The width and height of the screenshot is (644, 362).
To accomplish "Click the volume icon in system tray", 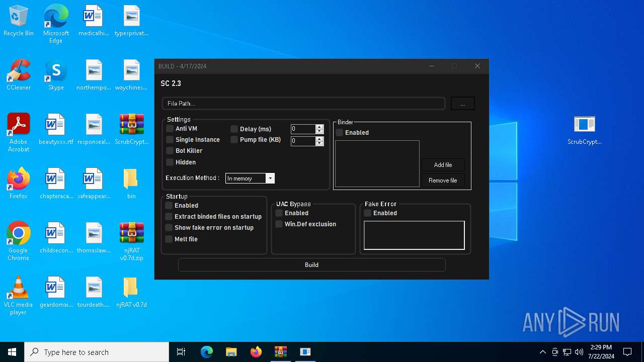I will point(579,352).
